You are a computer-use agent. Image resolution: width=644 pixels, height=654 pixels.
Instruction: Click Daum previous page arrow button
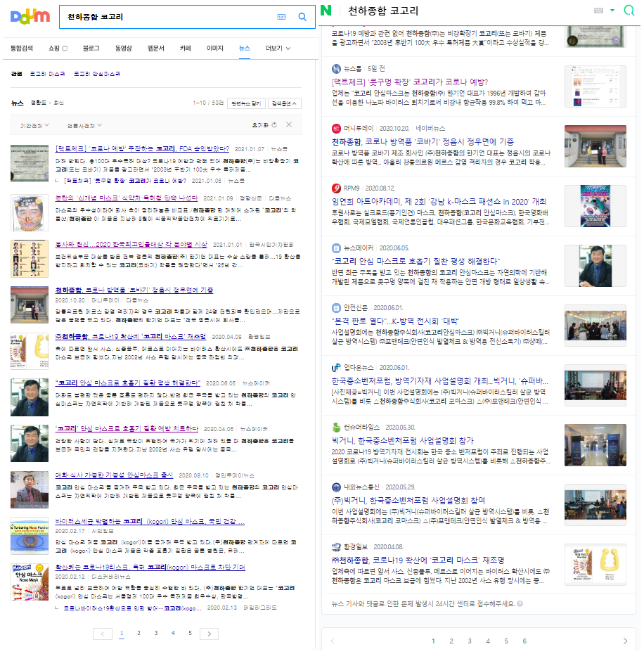(x=102, y=634)
